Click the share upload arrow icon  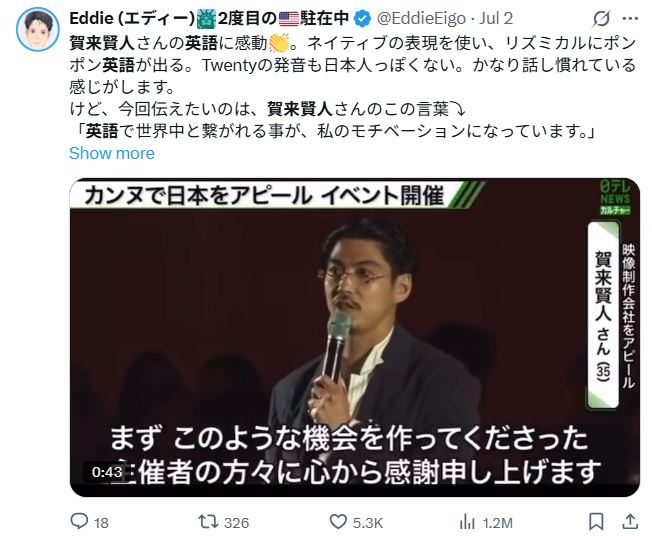630,521
